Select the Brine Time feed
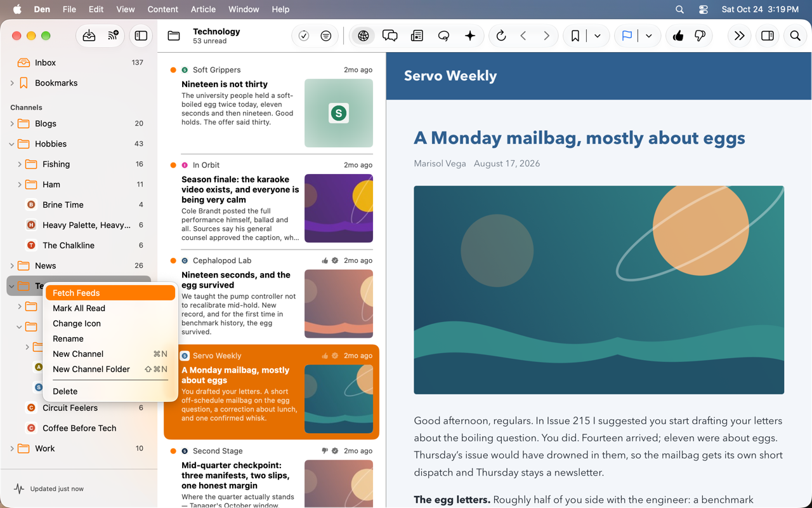Viewport: 812px width, 508px height. pyautogui.click(x=79, y=205)
